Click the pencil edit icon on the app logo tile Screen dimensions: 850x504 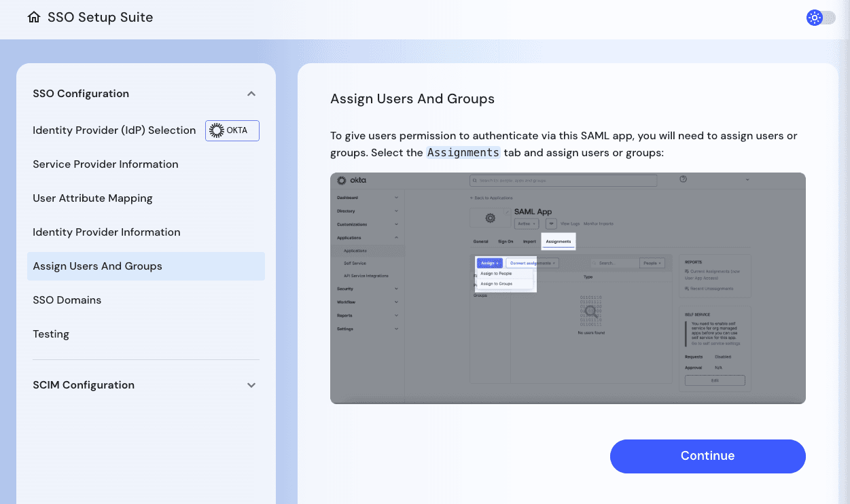pyautogui.click(x=508, y=212)
